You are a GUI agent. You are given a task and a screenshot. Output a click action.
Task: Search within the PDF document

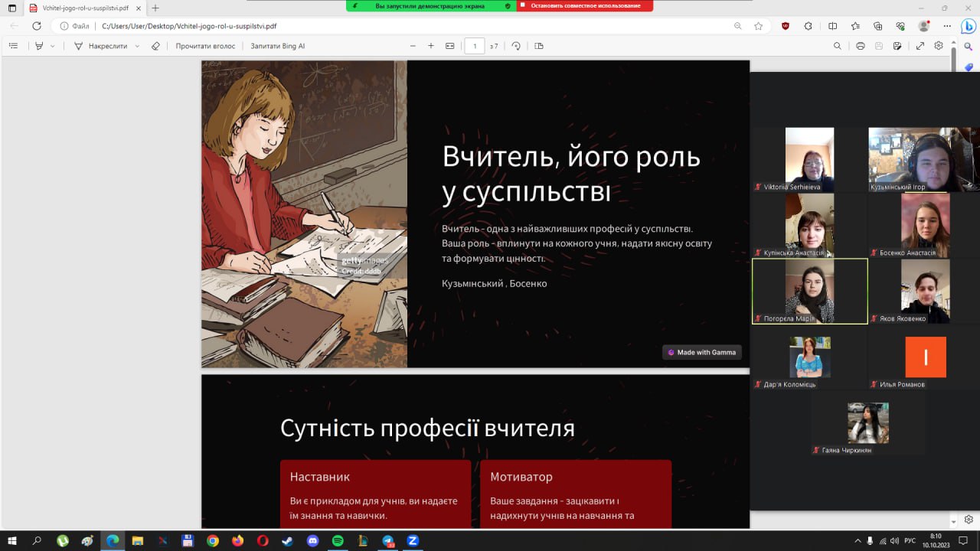pos(837,46)
